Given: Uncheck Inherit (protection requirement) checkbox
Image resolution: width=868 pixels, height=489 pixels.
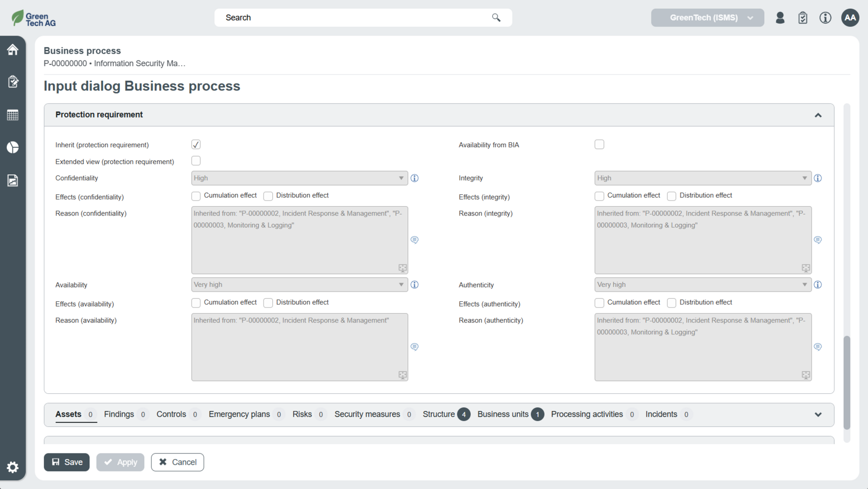Looking at the screenshot, I should point(196,145).
